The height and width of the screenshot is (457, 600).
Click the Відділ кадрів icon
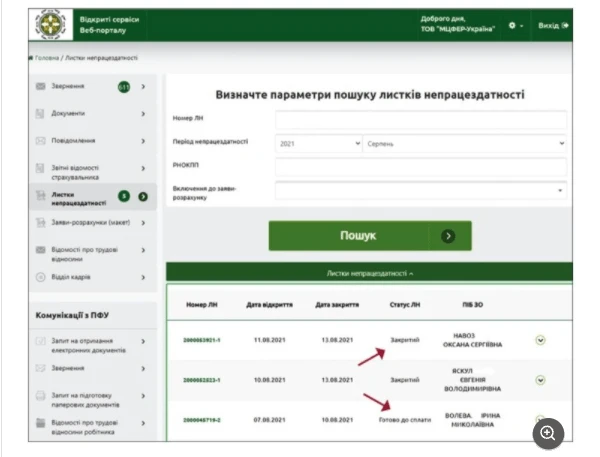point(41,277)
